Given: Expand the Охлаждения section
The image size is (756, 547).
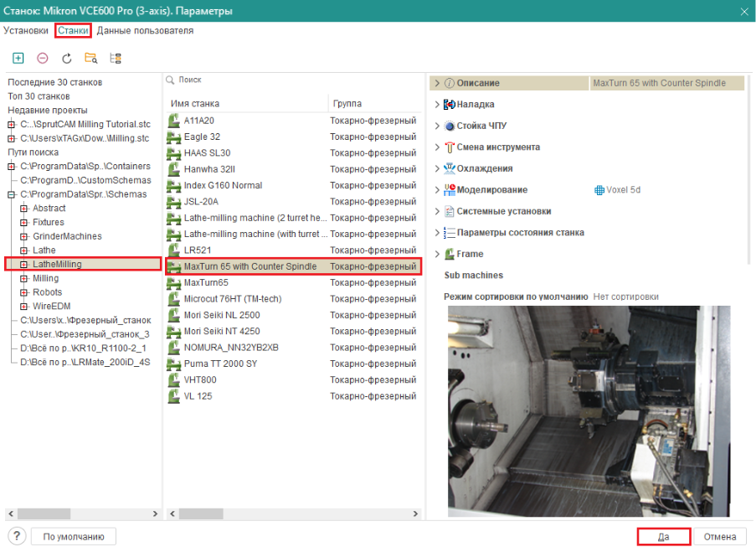Looking at the screenshot, I should (x=437, y=168).
